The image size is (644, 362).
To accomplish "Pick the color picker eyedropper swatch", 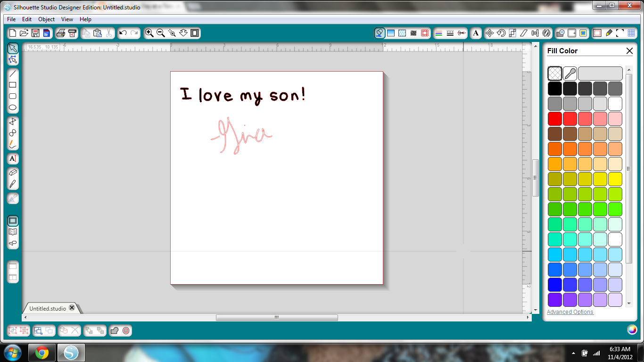I will click(570, 74).
